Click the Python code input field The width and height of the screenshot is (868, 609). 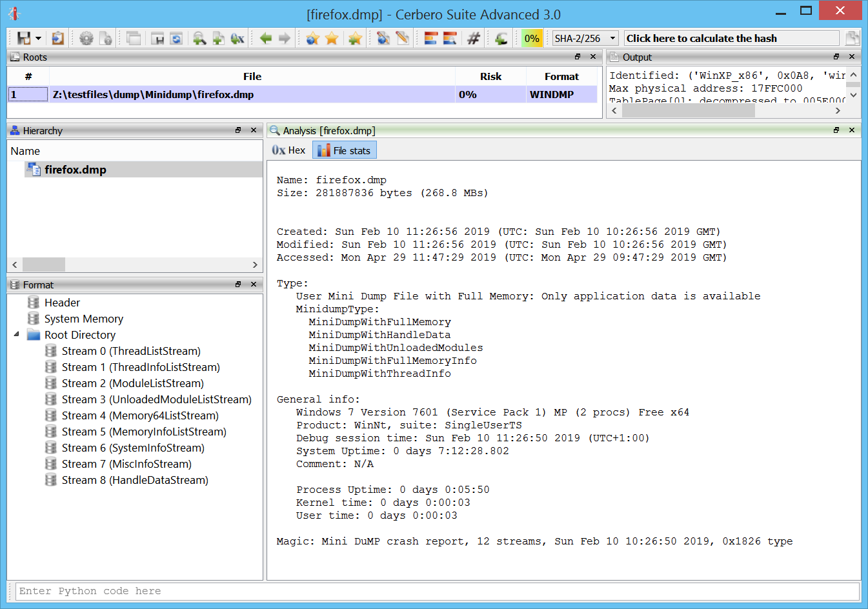tap(438, 591)
